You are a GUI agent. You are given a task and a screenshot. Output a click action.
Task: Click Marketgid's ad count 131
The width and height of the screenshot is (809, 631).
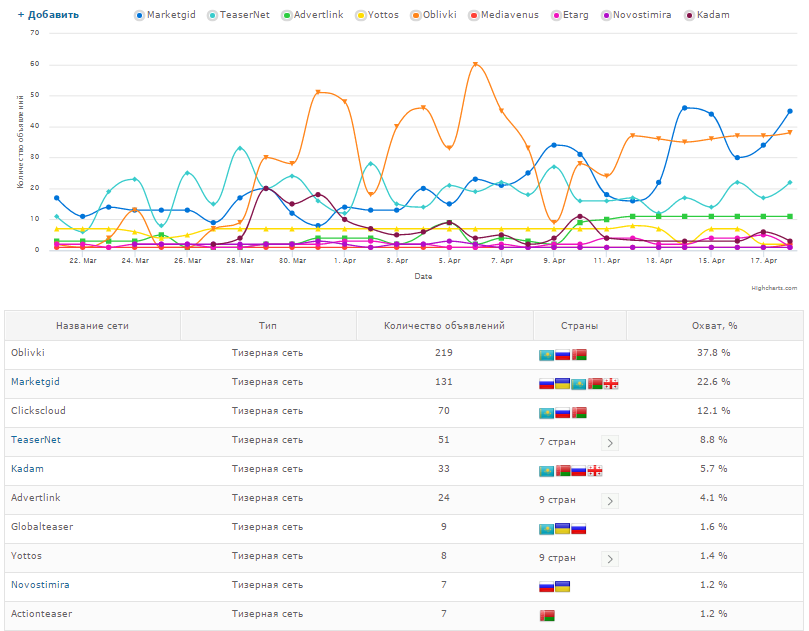pyautogui.click(x=444, y=381)
